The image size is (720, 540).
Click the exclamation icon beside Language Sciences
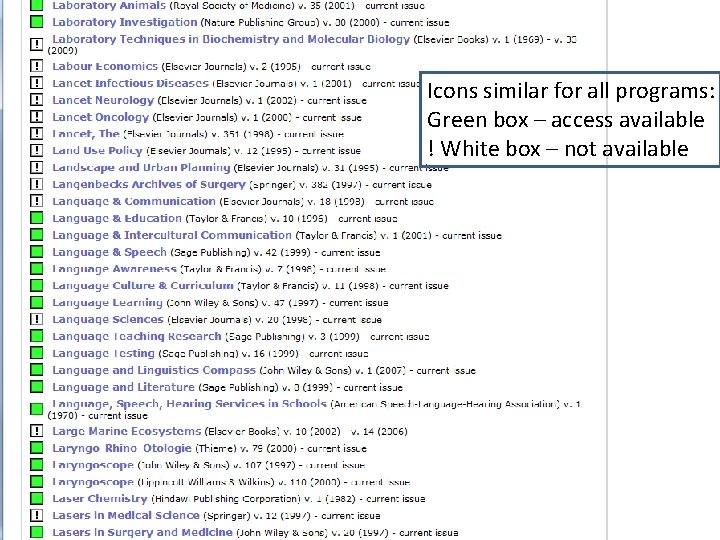pos(36,319)
